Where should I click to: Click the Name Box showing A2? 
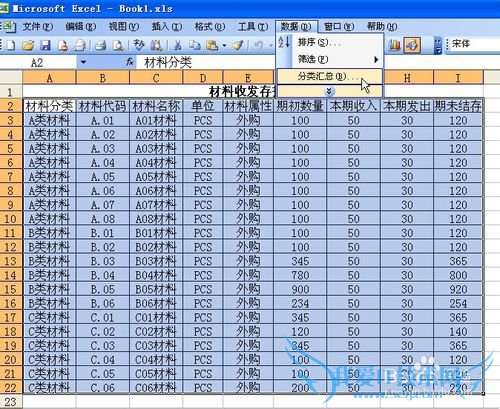[x=38, y=62]
